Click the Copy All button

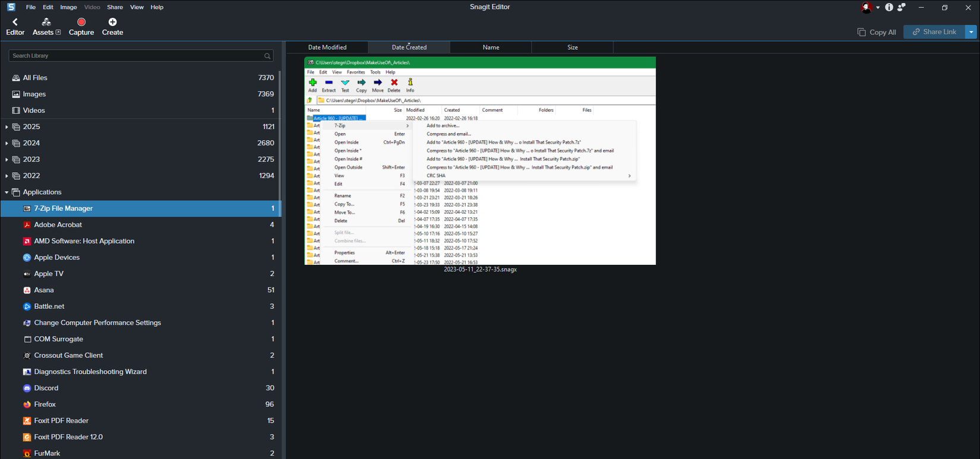877,32
